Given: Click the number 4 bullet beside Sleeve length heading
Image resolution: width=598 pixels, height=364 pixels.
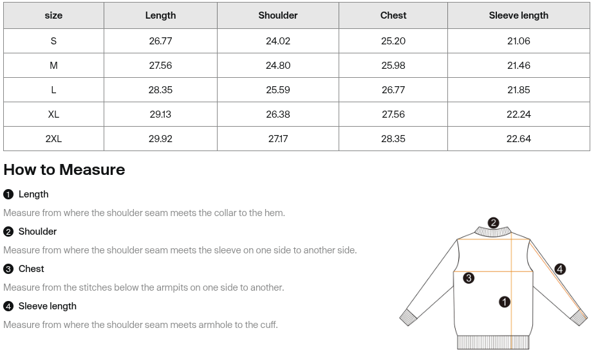Looking at the screenshot, I should click(x=8, y=306).
